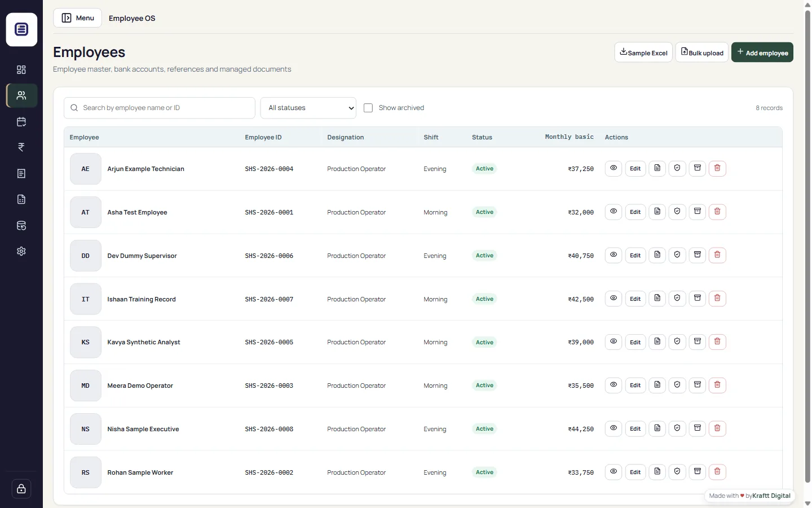Click shield icon for Meera Demo Operator

pos(677,385)
